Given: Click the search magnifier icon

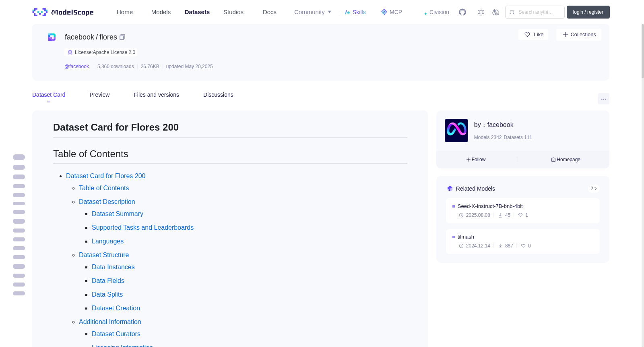Looking at the screenshot, I should coord(512,12).
